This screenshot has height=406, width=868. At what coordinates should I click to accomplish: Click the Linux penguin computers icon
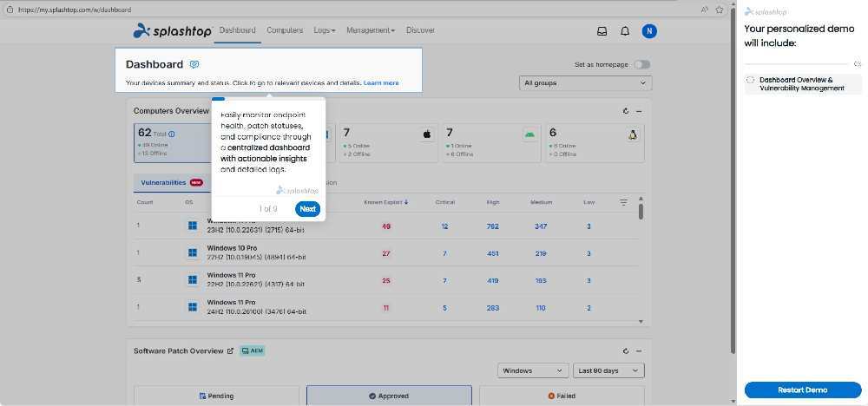[633, 134]
